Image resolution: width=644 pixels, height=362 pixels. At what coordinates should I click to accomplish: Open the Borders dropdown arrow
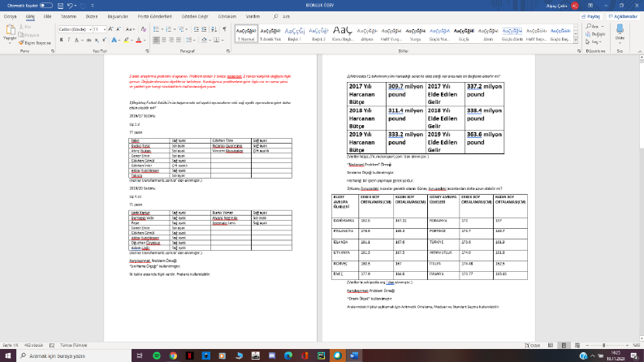click(x=223, y=40)
